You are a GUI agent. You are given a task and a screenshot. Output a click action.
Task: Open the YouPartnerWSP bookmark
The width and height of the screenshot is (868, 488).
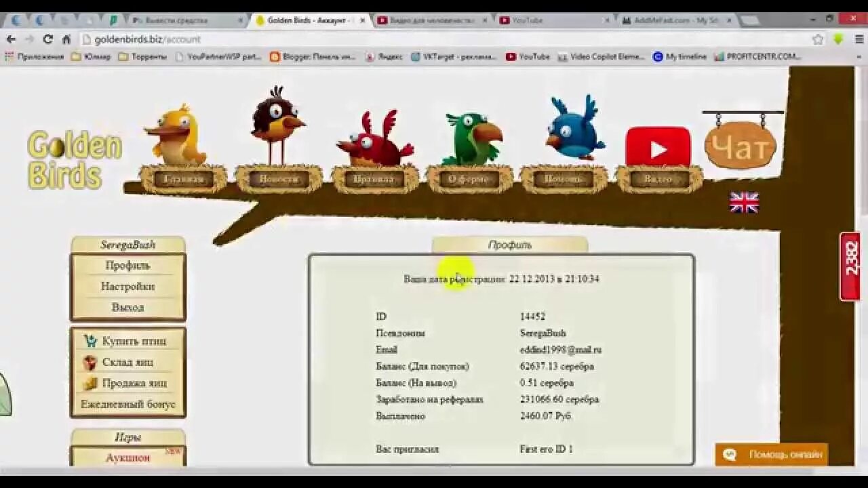[218, 57]
